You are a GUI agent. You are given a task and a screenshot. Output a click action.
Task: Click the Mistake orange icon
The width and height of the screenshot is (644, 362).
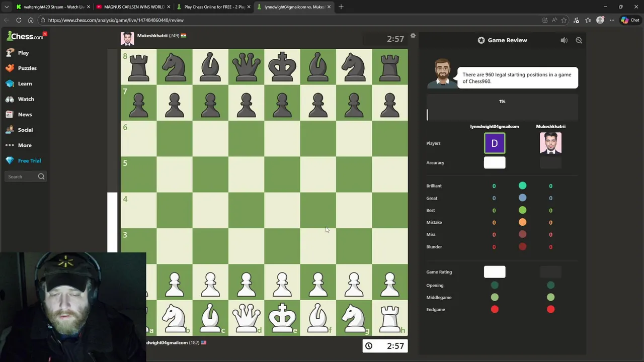point(522,222)
